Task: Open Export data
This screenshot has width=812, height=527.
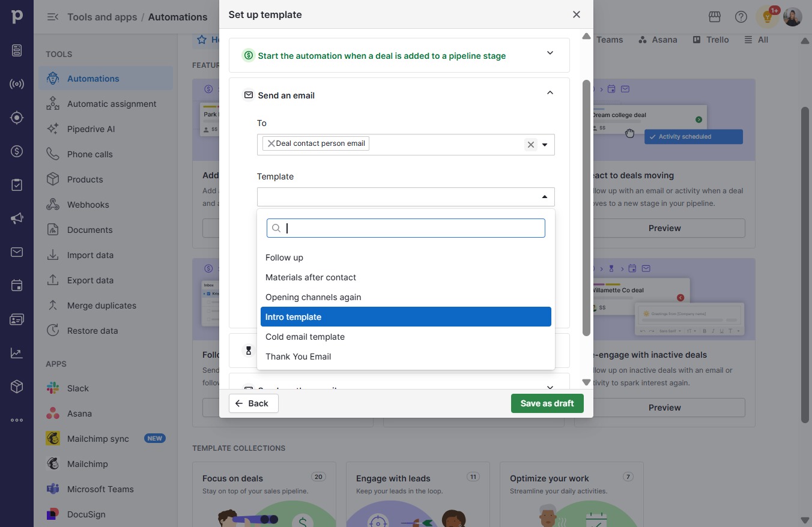Action: pos(106,280)
